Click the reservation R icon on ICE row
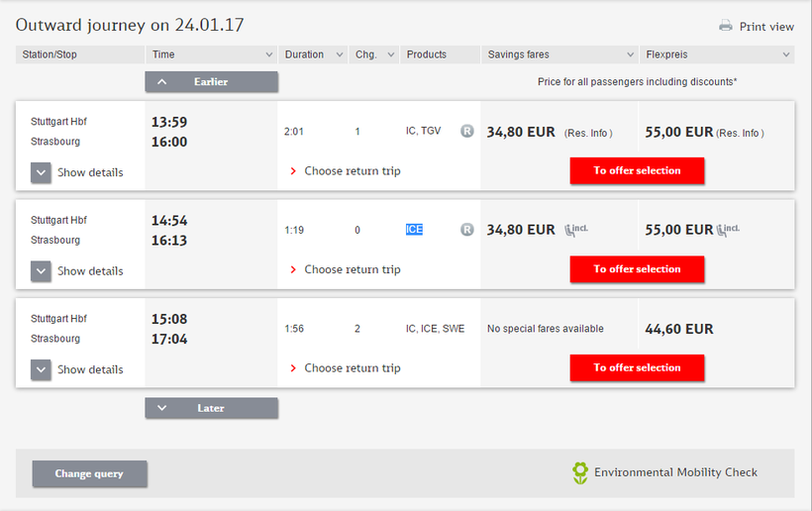The image size is (812, 511). point(467,230)
